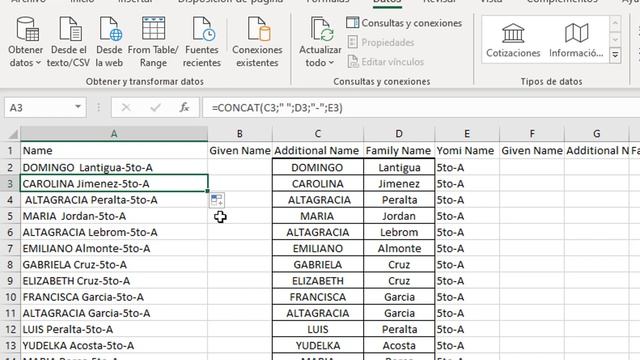The width and height of the screenshot is (640, 360).
Task: Click cell 'ALTAGRACIA Lebrom-5to-A'
Action: pyautogui.click(x=114, y=232)
